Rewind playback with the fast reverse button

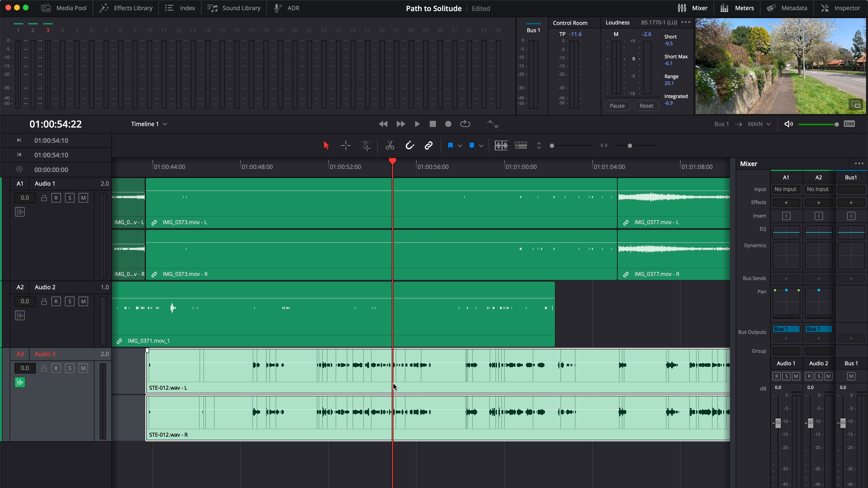pyautogui.click(x=383, y=124)
